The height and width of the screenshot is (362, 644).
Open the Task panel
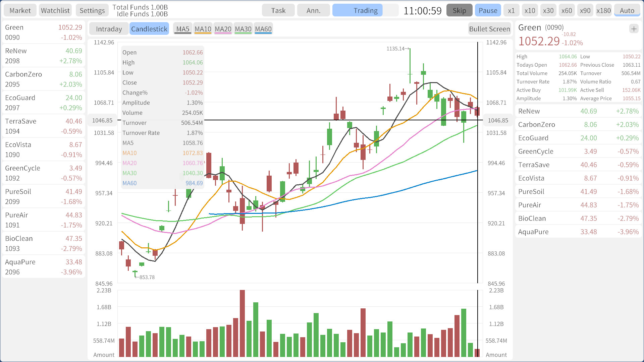pos(278,10)
